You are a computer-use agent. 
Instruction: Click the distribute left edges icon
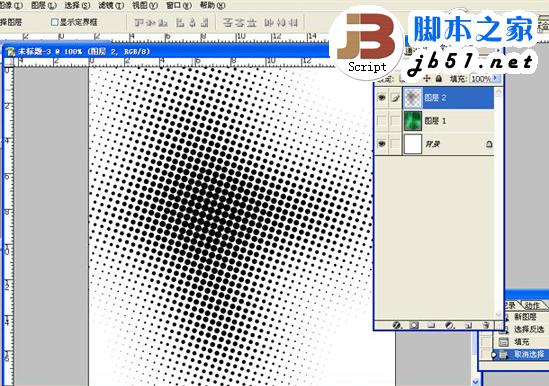[x=269, y=23]
